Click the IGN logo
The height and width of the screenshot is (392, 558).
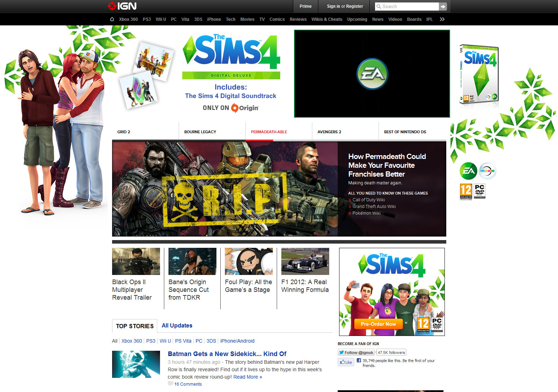coord(122,6)
